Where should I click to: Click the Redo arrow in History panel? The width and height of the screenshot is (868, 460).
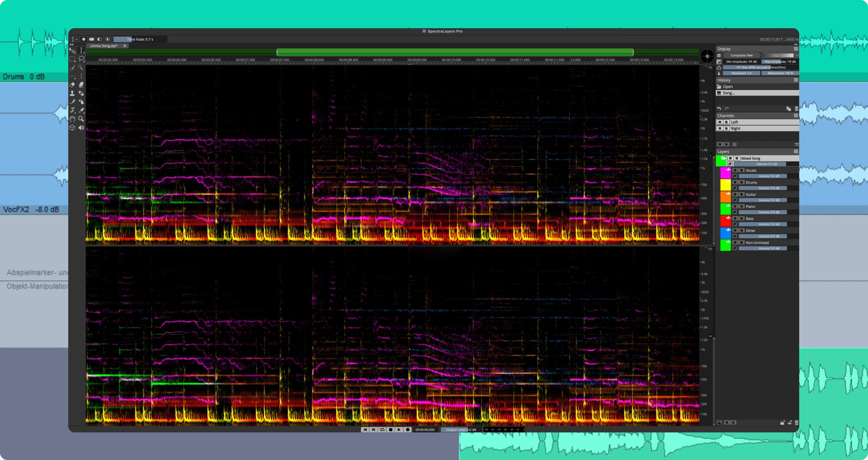pyautogui.click(x=727, y=109)
